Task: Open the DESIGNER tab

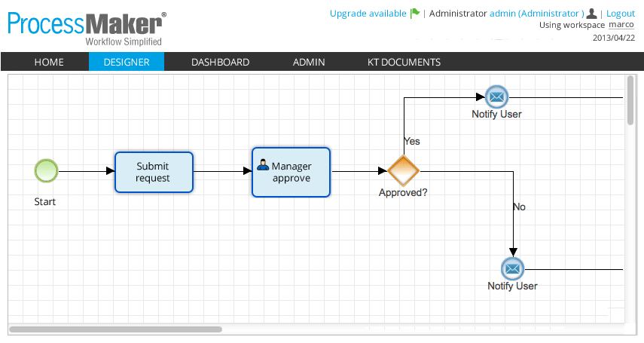Action: (127, 62)
